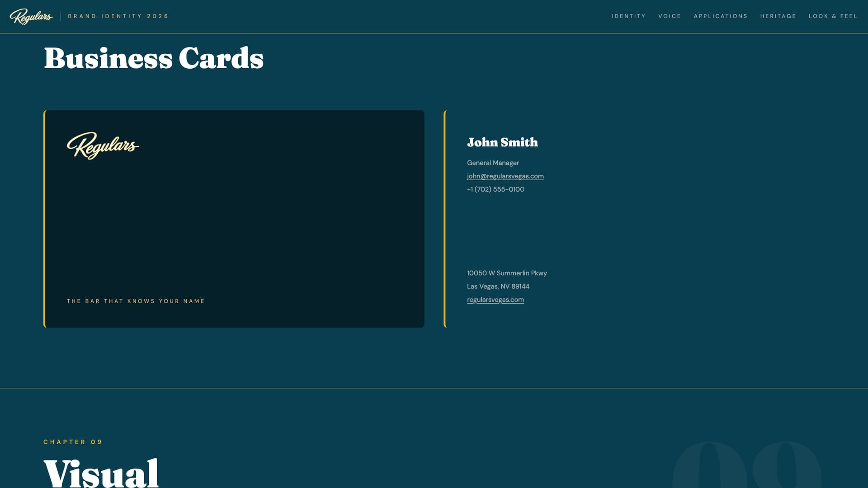This screenshot has height=488, width=868.
Task: Select the Chapter 09 label
Action: 73,442
